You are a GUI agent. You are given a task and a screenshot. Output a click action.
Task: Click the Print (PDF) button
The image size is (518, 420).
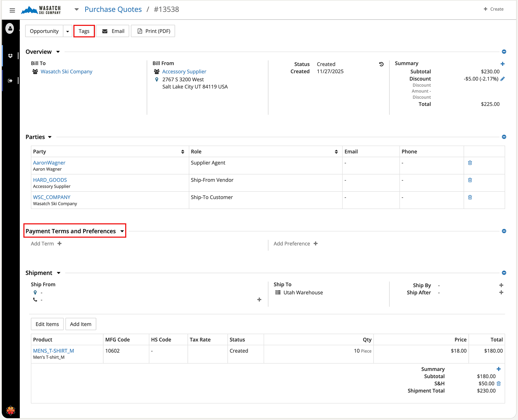tap(153, 31)
